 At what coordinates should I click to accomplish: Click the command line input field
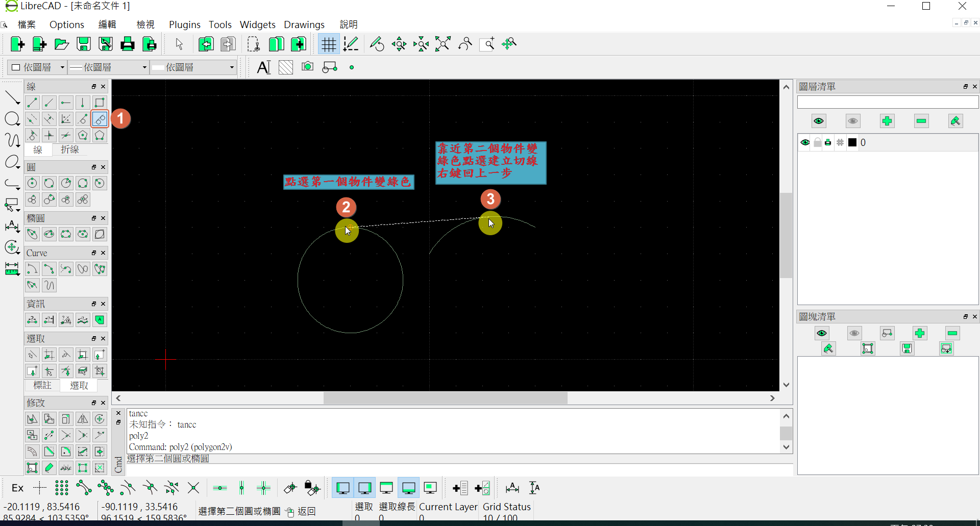pos(459,470)
